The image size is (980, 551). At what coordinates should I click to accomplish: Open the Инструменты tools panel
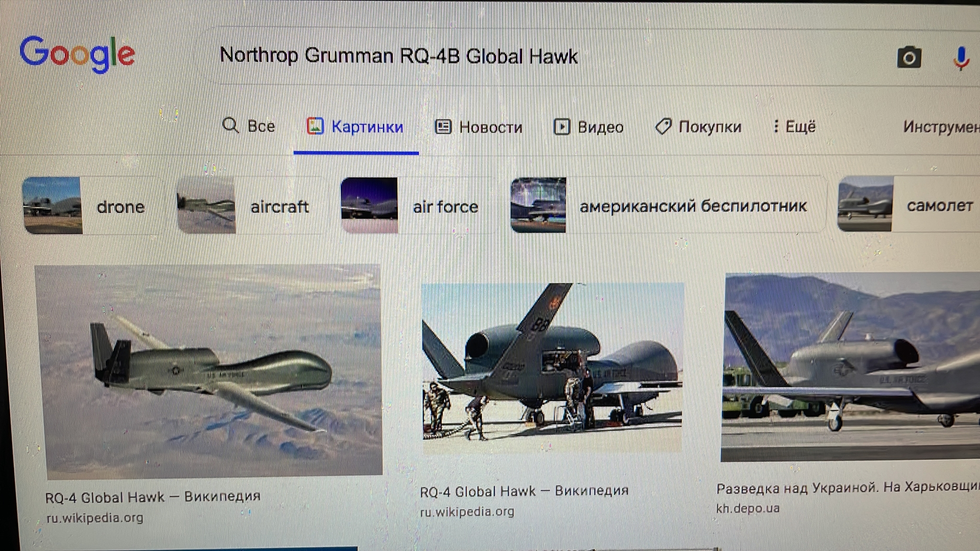coord(941,127)
